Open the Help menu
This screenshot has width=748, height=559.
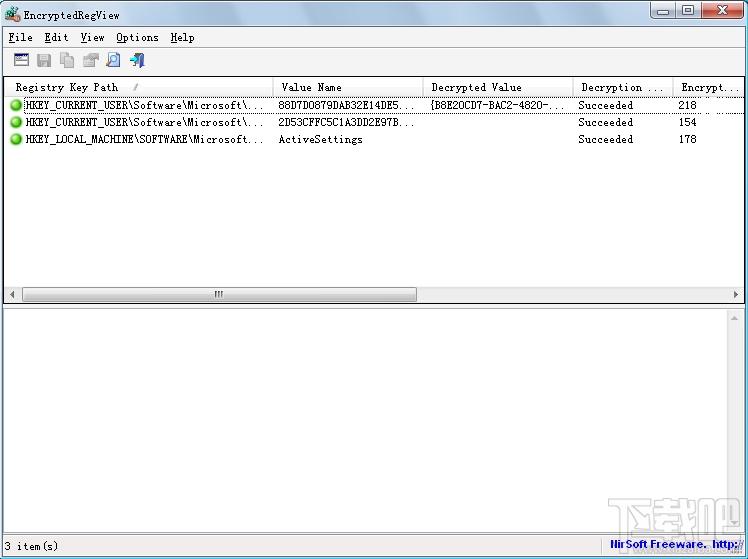(x=182, y=37)
